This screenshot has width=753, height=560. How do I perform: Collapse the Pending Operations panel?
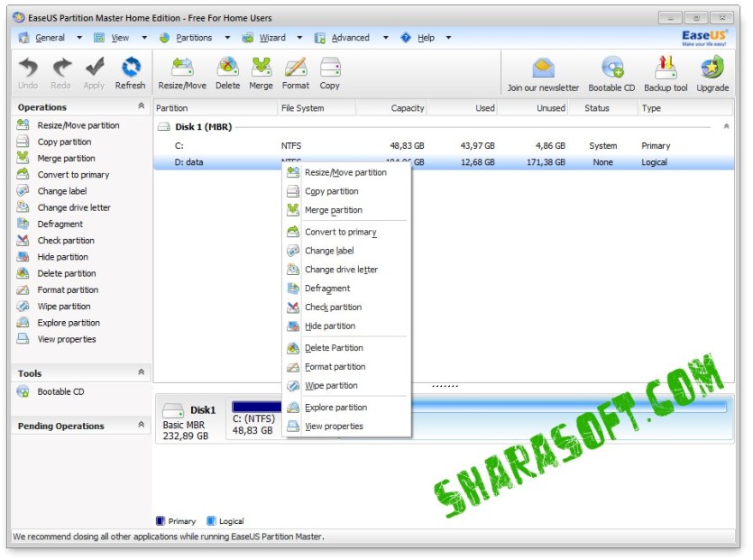(x=142, y=425)
